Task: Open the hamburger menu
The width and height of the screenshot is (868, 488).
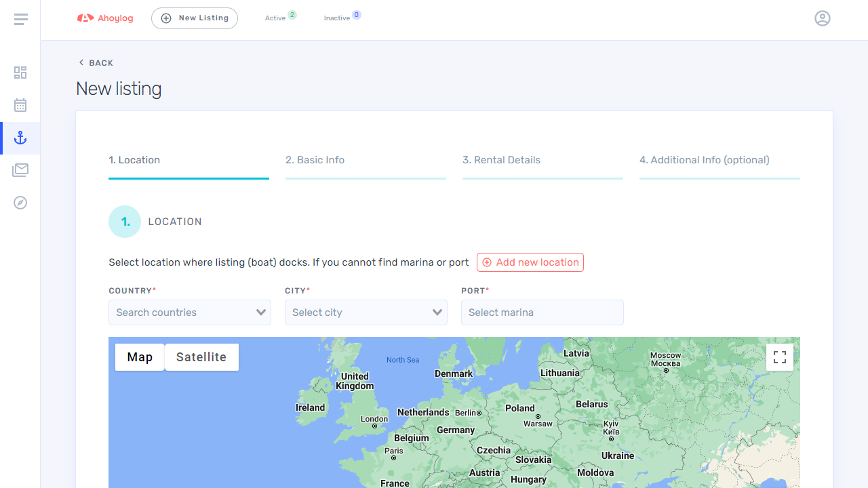Action: pos(20,19)
